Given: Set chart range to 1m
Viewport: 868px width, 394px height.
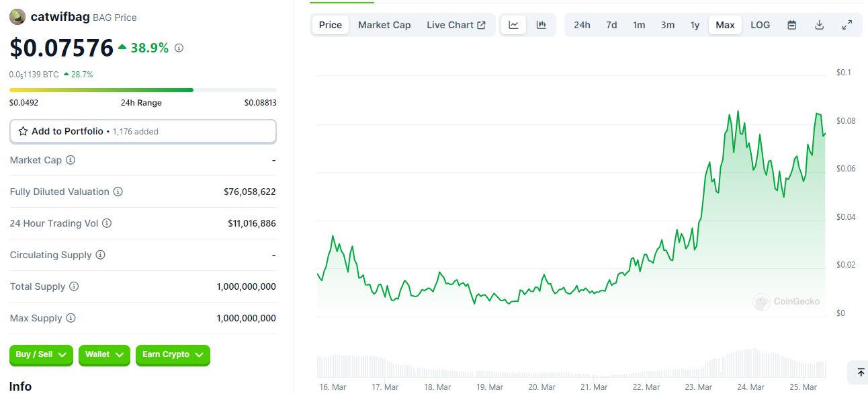Looking at the screenshot, I should (x=639, y=25).
